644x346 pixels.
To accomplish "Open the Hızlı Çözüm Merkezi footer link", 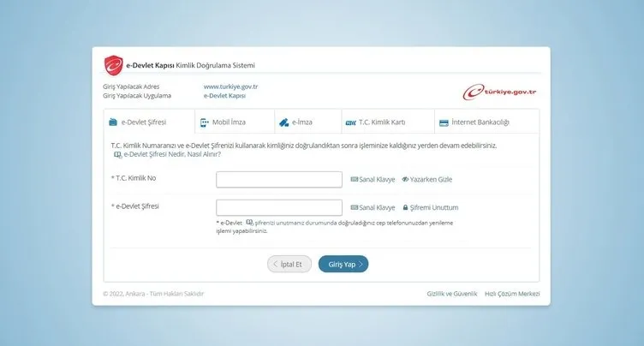I will coord(512,294).
